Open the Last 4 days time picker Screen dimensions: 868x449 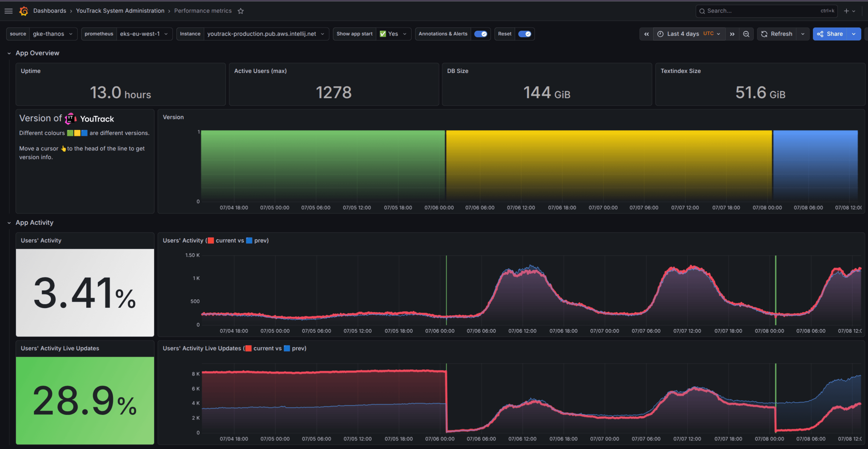pyautogui.click(x=689, y=34)
